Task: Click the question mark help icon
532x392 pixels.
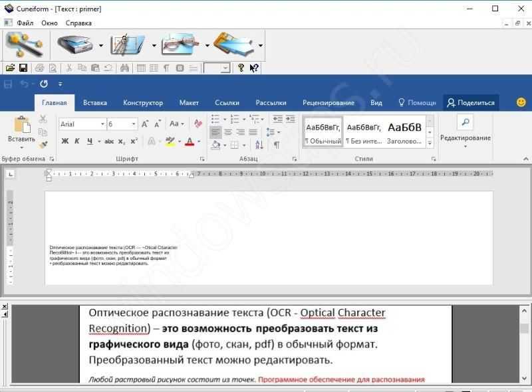Action: 241,68
